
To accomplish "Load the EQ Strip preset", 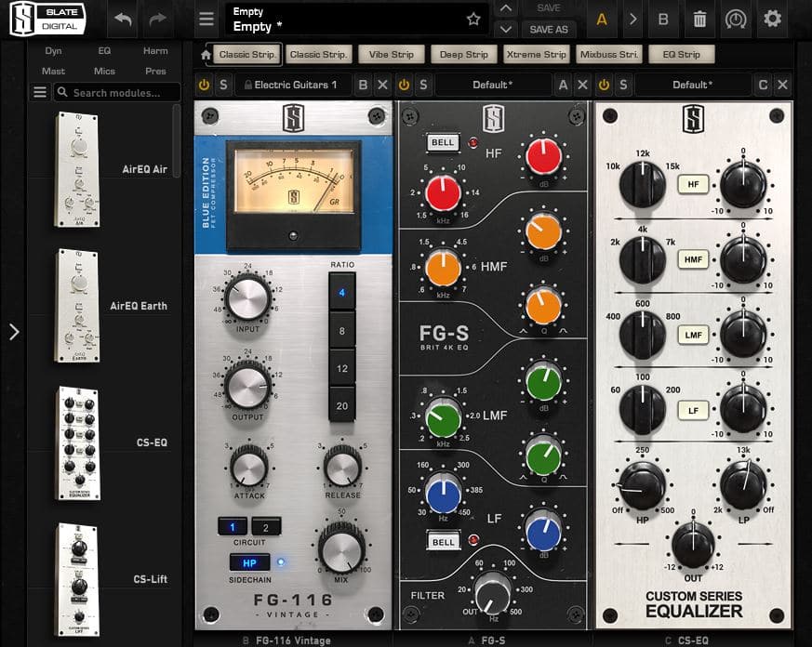I will [x=681, y=54].
